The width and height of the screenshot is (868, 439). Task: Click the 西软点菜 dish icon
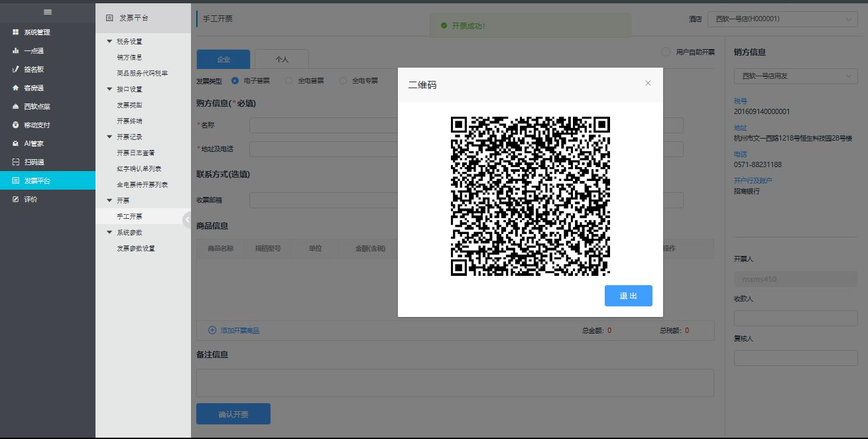(16, 106)
